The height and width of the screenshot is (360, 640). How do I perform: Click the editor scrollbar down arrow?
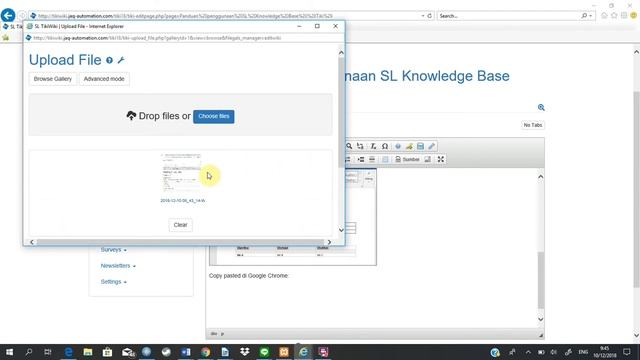[x=541, y=320]
